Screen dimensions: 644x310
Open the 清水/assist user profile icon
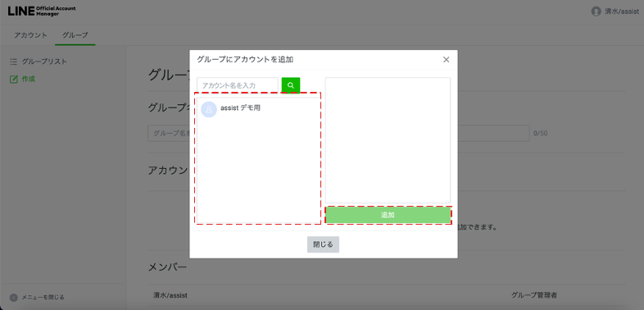pos(596,11)
